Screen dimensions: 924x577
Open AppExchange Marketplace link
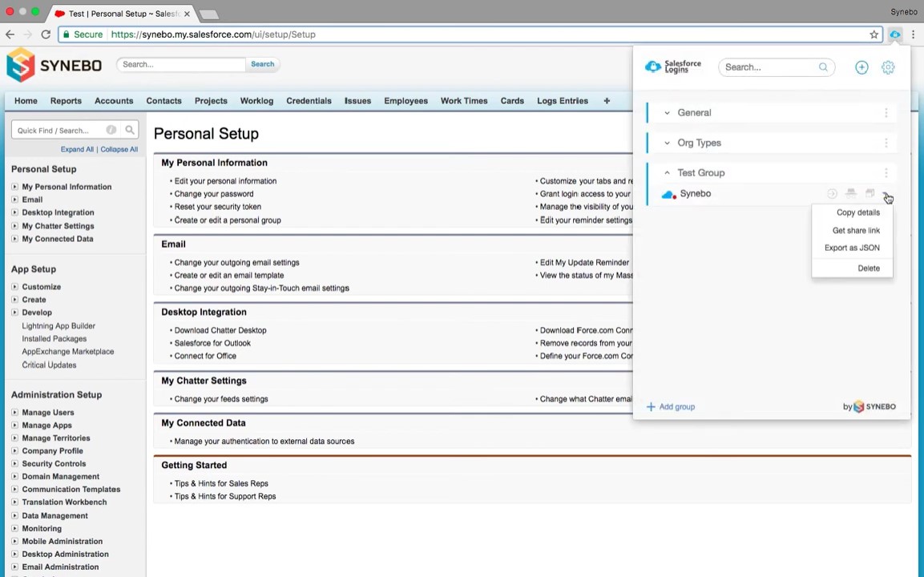pyautogui.click(x=68, y=352)
